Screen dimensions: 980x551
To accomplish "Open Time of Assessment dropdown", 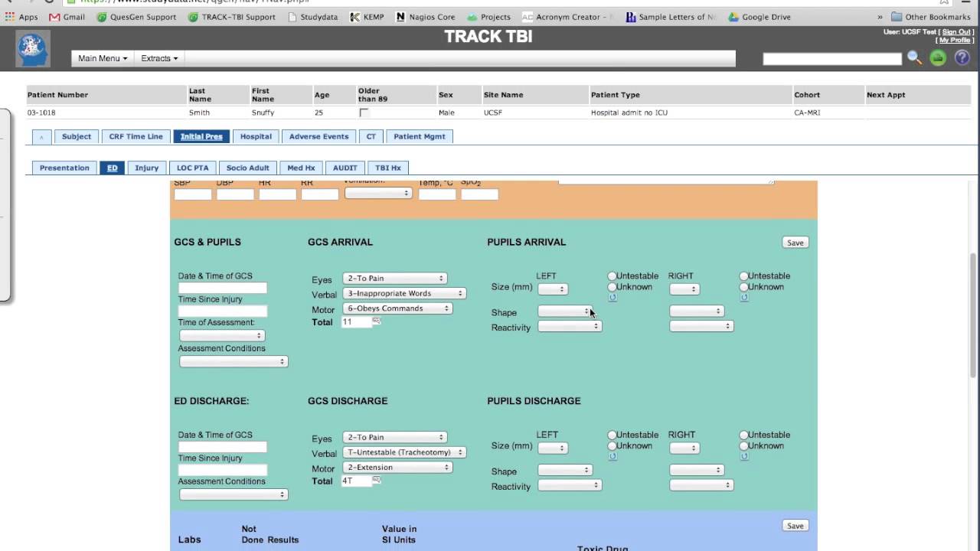I will pyautogui.click(x=221, y=335).
